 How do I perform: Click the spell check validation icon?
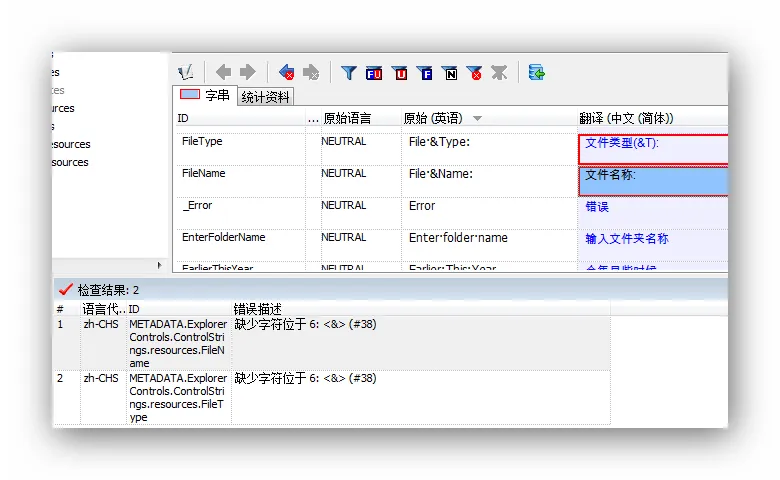click(x=186, y=72)
